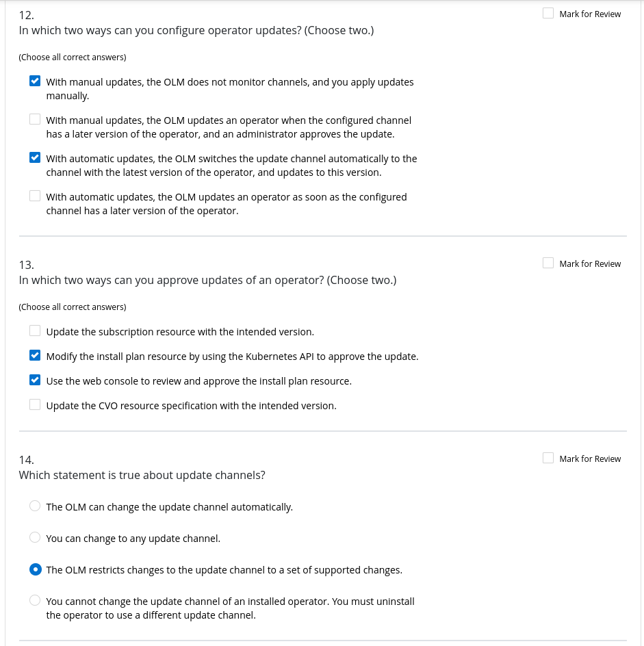644x646 pixels.
Task: Check Mark for Review on question 12
Action: [548, 13]
